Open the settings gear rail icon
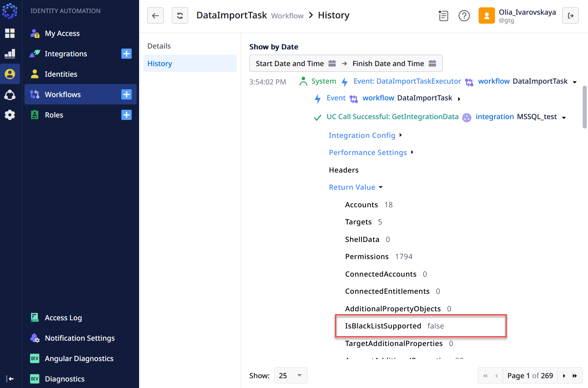Viewport: 588px width, 388px height. (x=10, y=115)
